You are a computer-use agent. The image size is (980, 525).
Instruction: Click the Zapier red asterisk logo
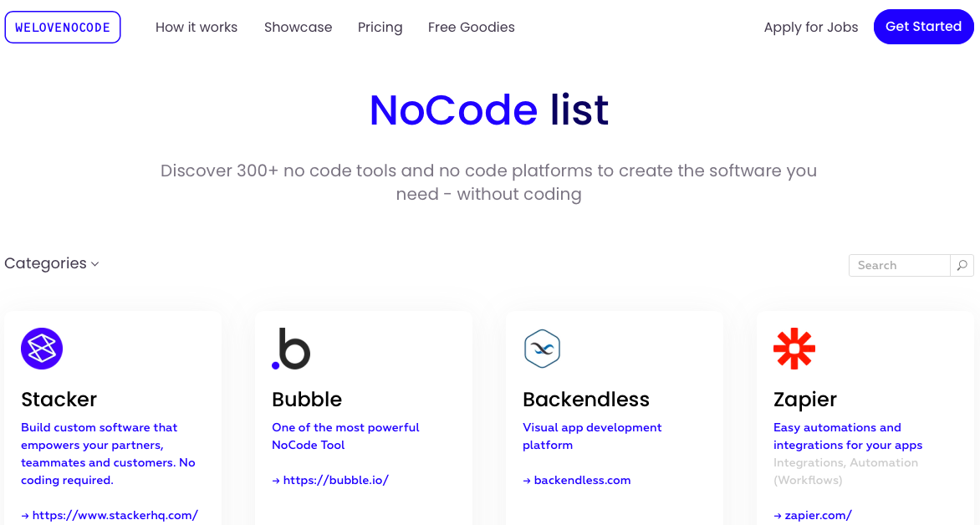[794, 349]
